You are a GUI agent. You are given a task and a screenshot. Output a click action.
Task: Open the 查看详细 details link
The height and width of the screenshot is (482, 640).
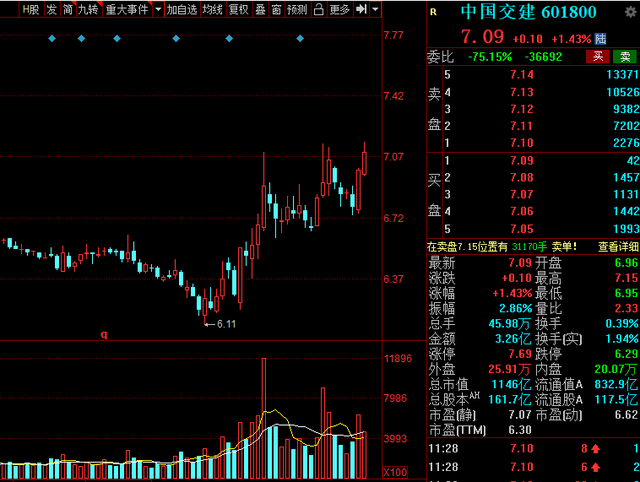(617, 246)
